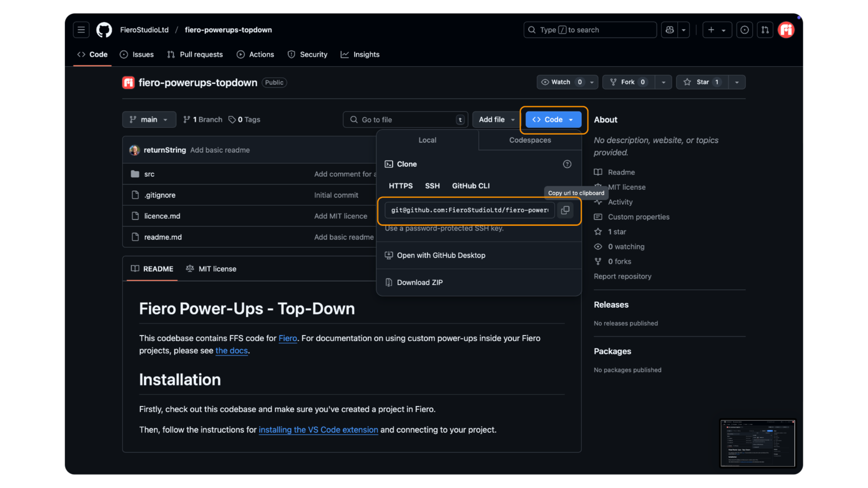Open Custom properties in sidebar
This screenshot has height=488, width=868.
pyautogui.click(x=632, y=217)
